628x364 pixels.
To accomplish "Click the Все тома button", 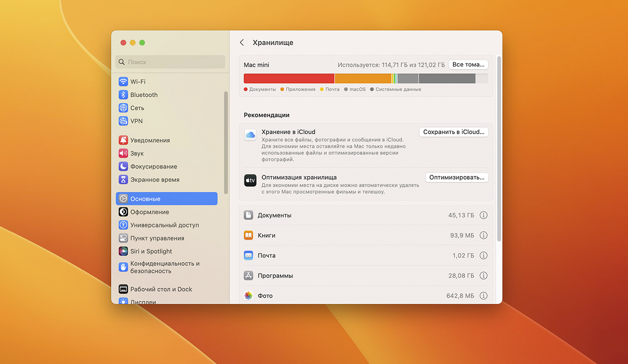I will click(x=468, y=65).
